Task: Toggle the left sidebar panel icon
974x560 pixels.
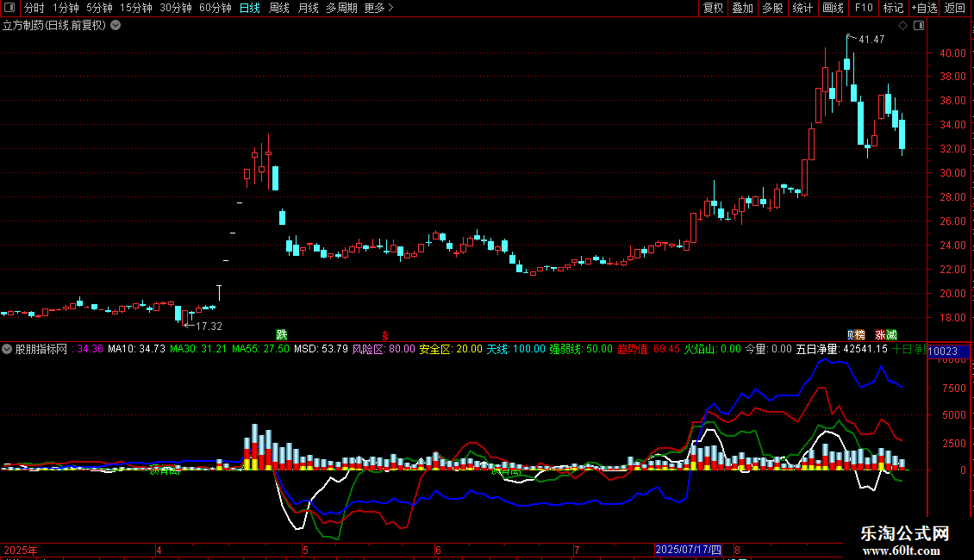Action: tap(9, 8)
